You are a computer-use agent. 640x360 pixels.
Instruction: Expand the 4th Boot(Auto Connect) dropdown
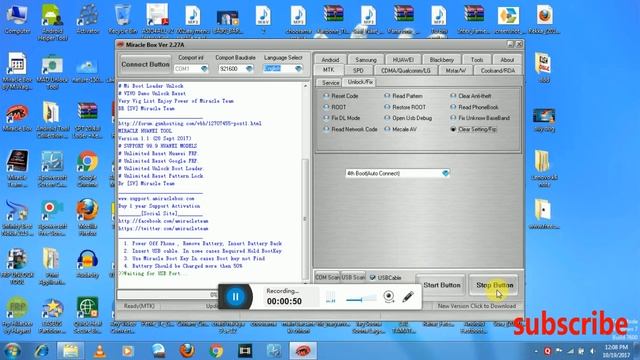(x=445, y=173)
